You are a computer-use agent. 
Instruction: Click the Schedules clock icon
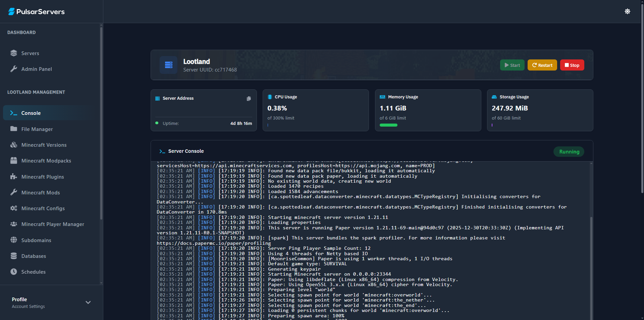14,272
